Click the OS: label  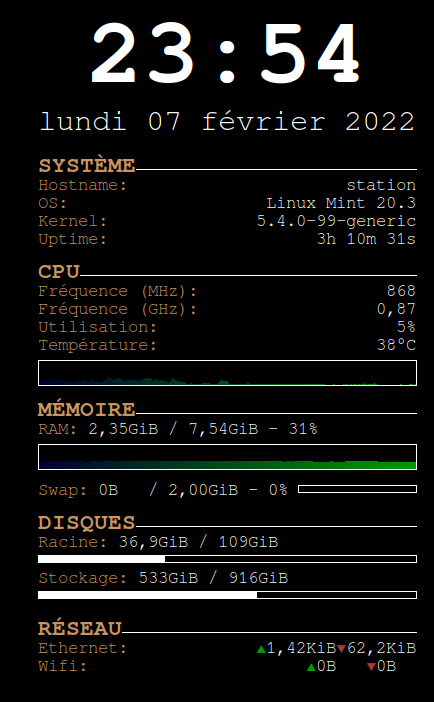click(x=52, y=203)
